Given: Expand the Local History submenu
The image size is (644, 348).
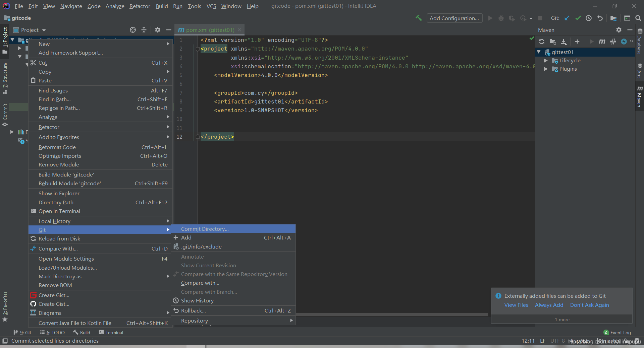Looking at the screenshot, I should click(100, 221).
